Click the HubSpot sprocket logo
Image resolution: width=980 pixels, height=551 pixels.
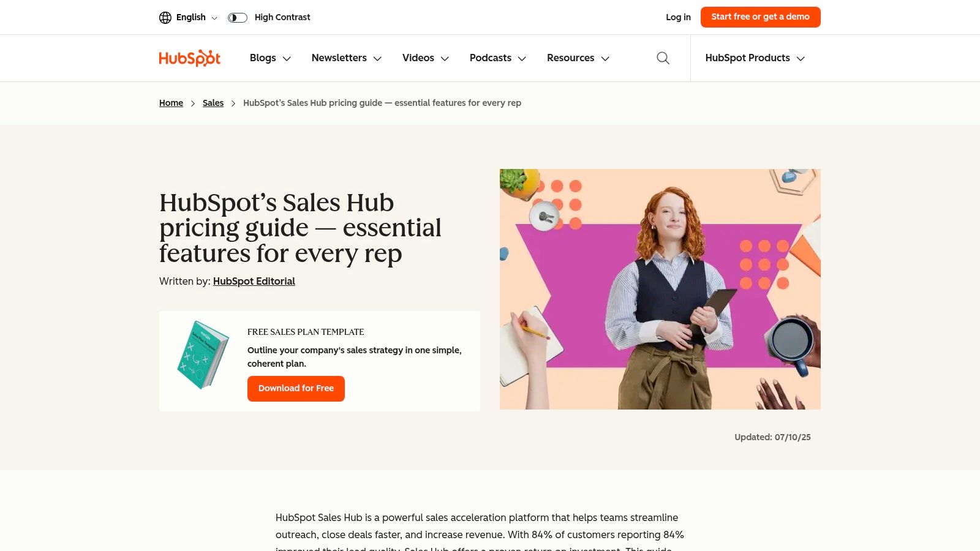[189, 58]
